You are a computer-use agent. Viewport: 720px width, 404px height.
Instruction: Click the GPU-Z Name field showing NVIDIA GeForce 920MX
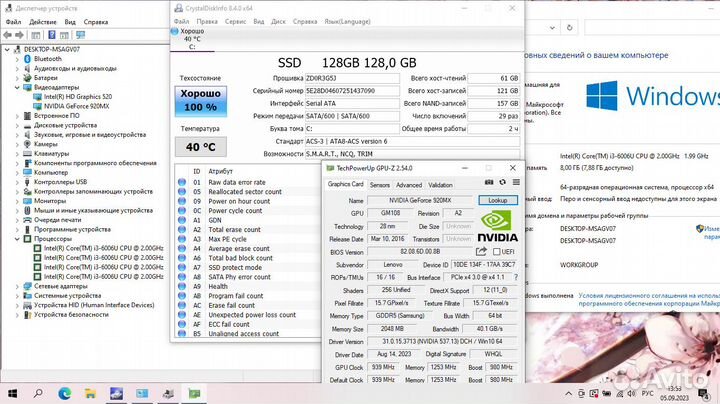[x=420, y=201]
